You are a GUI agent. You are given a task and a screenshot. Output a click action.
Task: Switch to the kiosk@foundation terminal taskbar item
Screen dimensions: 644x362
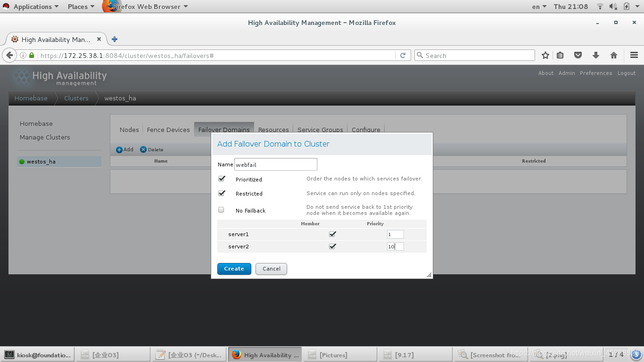tap(38, 355)
